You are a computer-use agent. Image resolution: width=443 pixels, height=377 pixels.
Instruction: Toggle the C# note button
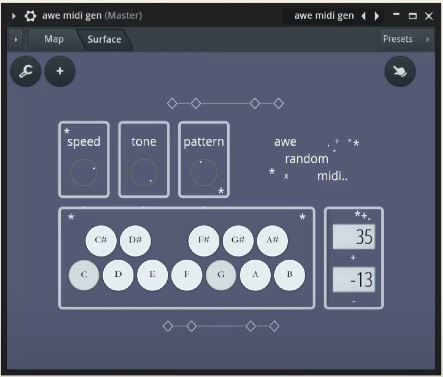[101, 240]
